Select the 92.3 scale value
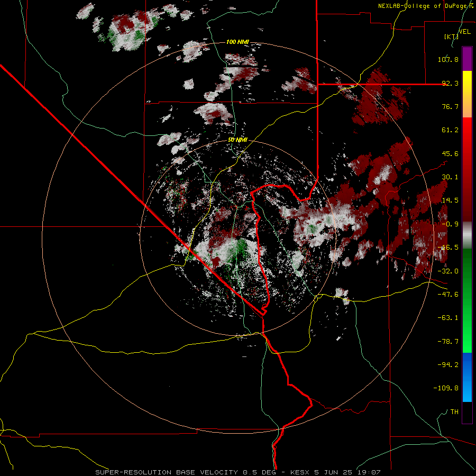 pos(450,83)
